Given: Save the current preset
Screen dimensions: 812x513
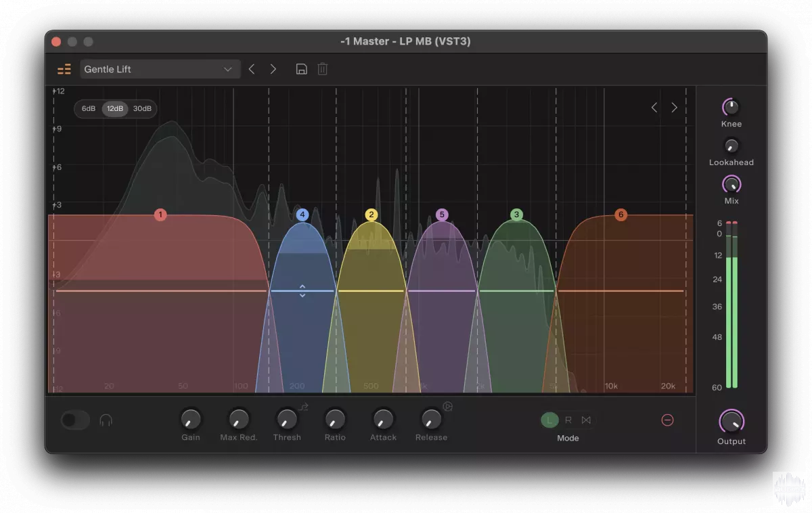Looking at the screenshot, I should click(302, 69).
